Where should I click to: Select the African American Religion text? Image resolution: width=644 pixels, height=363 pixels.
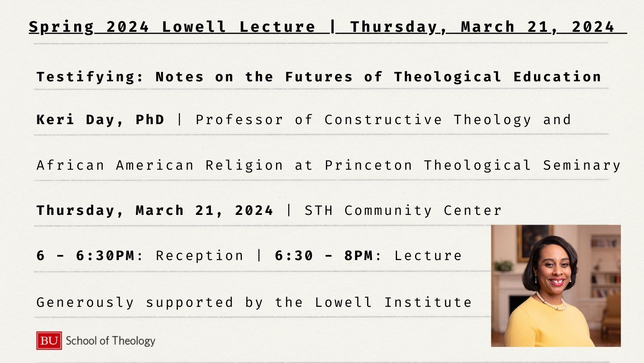[x=160, y=165]
